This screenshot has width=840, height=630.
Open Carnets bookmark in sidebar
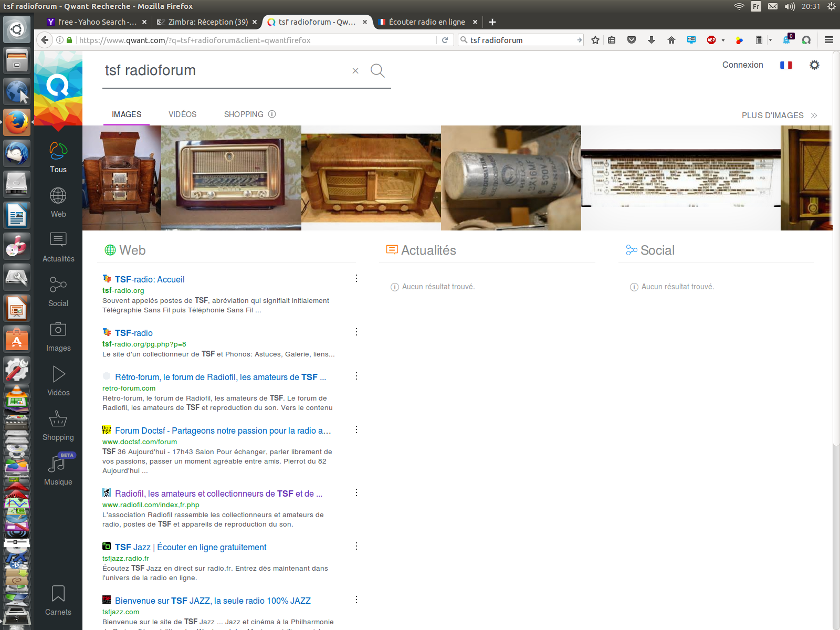click(58, 600)
